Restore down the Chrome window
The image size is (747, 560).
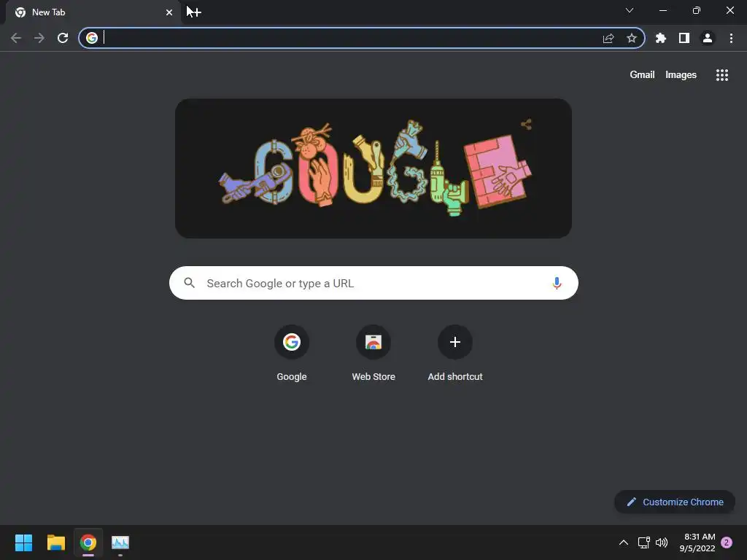pyautogui.click(x=696, y=10)
